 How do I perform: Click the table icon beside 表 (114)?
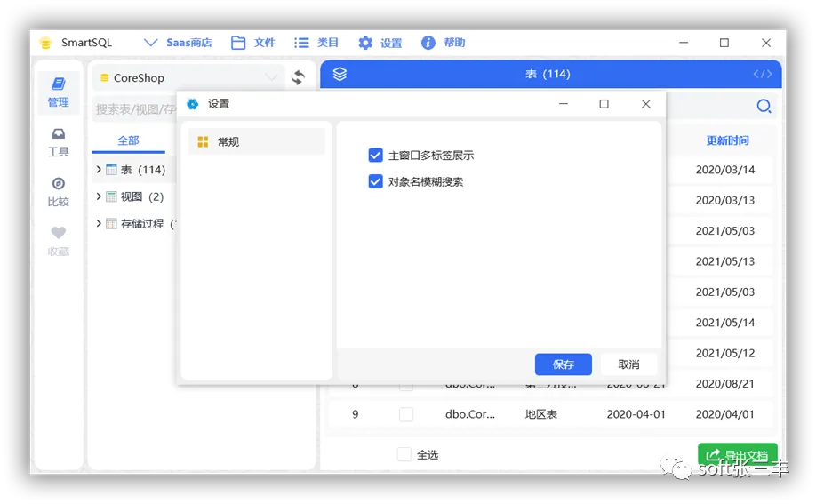click(x=111, y=170)
